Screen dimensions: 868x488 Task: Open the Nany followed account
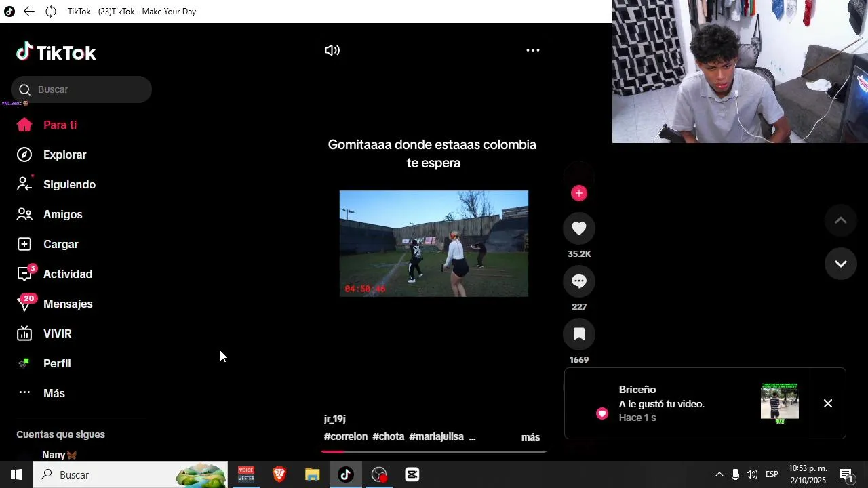(x=60, y=455)
